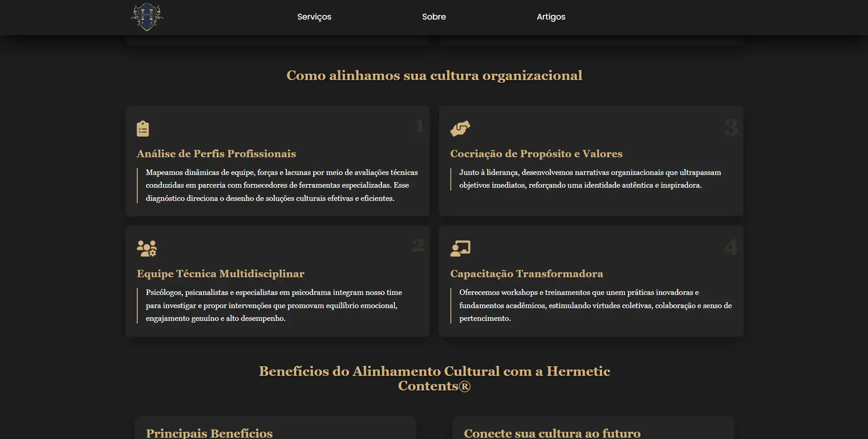Viewport: 868px width, 439px height.
Task: Go to the Sobre page
Action: [x=434, y=17]
